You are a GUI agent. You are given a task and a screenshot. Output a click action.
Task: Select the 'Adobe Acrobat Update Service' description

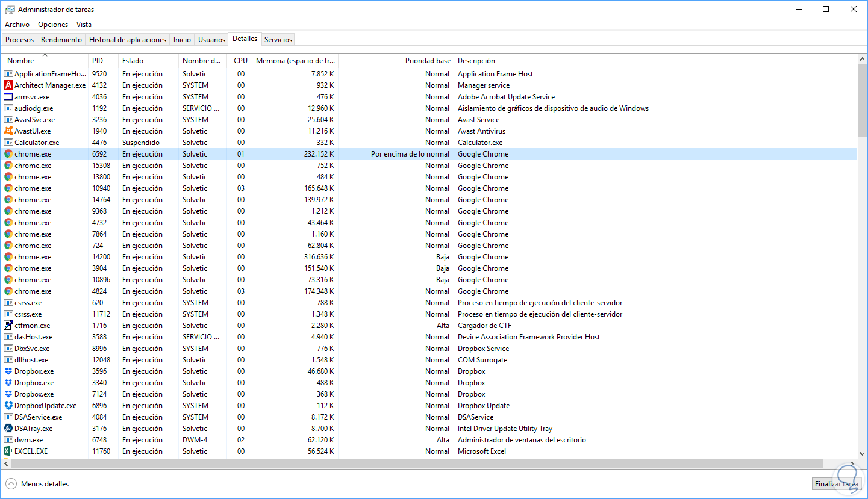pos(507,97)
